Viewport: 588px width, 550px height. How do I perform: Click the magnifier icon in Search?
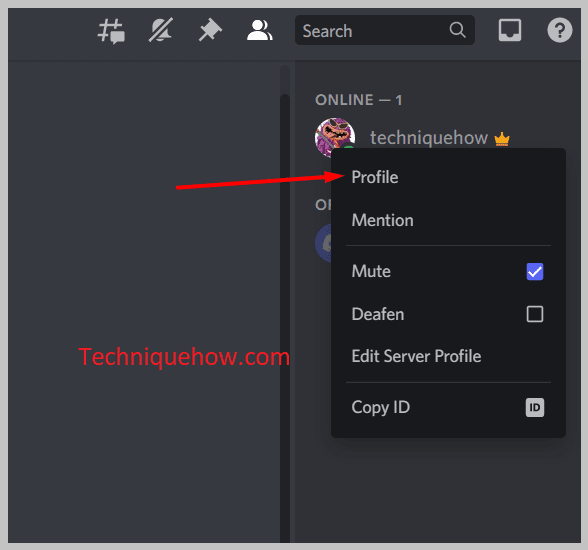[457, 30]
